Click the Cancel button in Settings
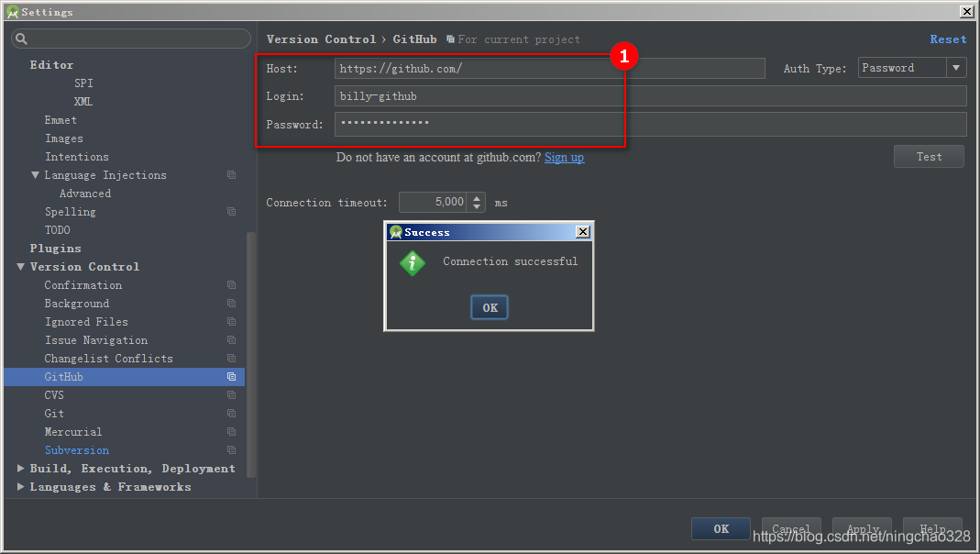The image size is (980, 554). tap(790, 529)
